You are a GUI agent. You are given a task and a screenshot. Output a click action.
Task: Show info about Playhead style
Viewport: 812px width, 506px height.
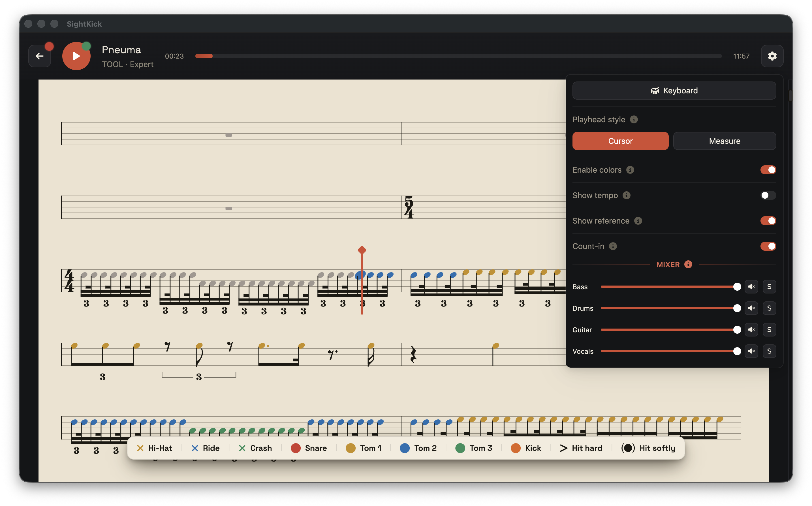click(634, 119)
